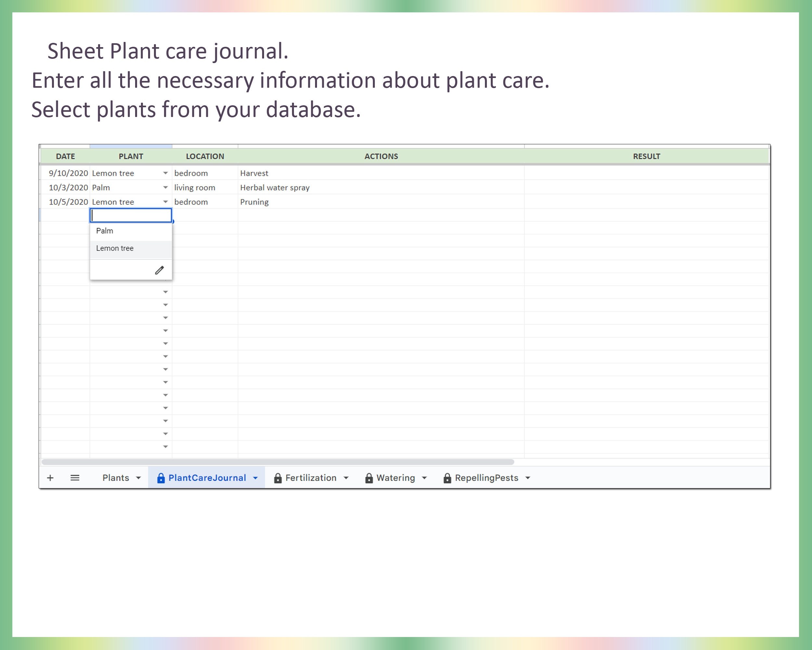
Task: Open the PlantCareJournal tab options arrow
Action: click(255, 477)
